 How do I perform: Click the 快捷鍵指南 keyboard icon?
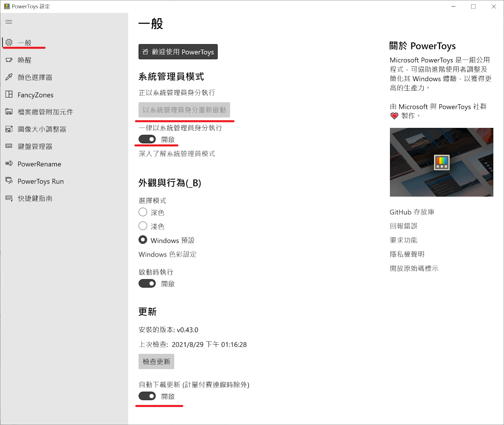pyautogui.click(x=9, y=198)
